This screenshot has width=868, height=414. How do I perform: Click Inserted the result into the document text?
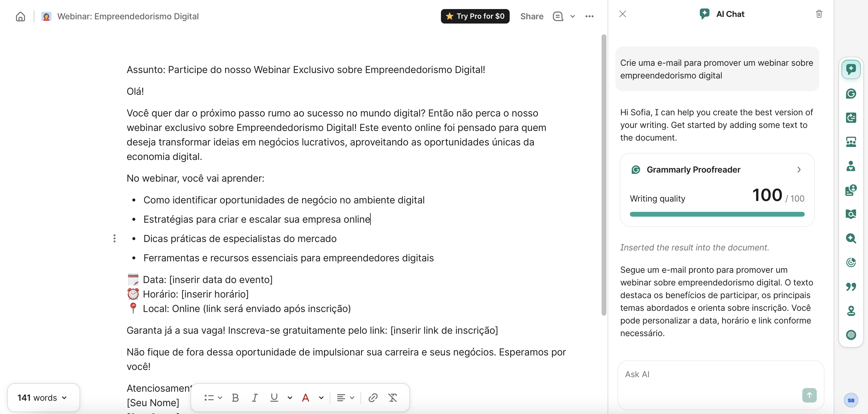point(694,247)
